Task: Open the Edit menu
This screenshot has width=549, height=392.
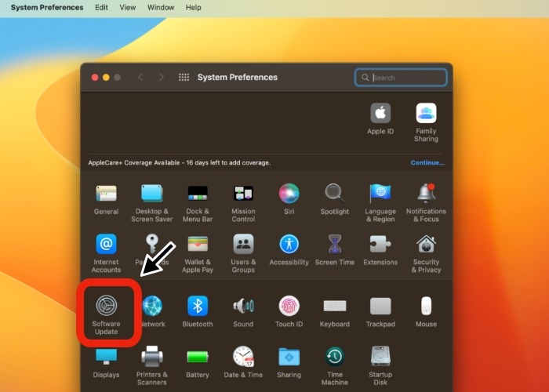Action: click(101, 7)
